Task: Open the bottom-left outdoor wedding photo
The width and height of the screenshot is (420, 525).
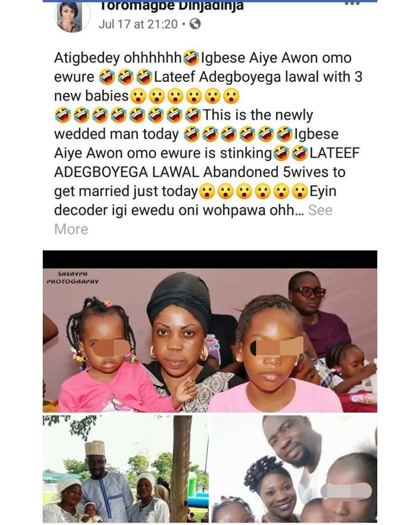Action: click(125, 469)
